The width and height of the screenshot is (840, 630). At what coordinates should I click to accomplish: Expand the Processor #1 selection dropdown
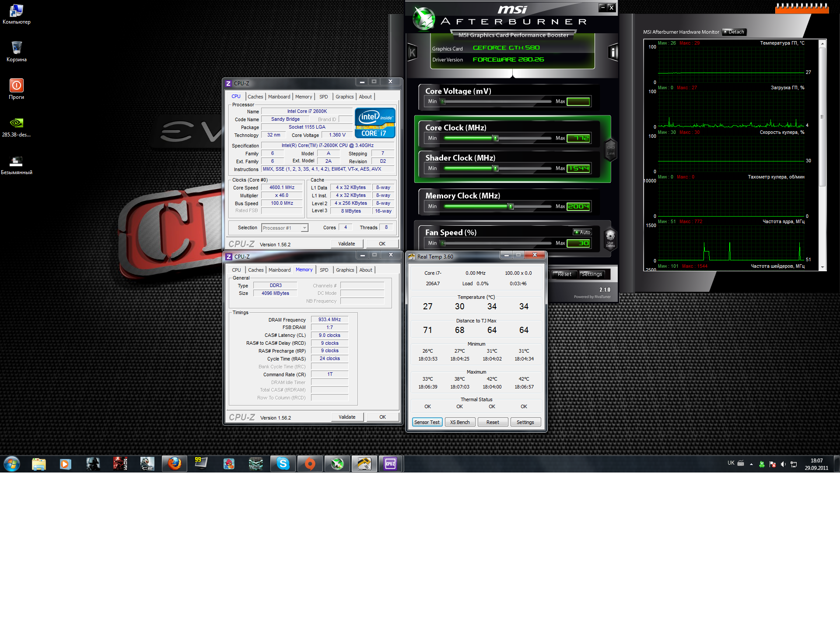coord(304,228)
